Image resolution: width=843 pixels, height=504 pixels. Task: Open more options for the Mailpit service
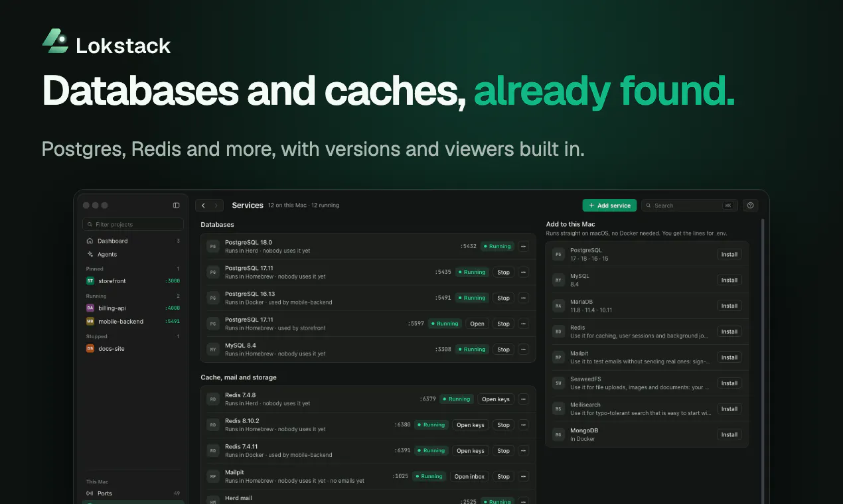523,476
